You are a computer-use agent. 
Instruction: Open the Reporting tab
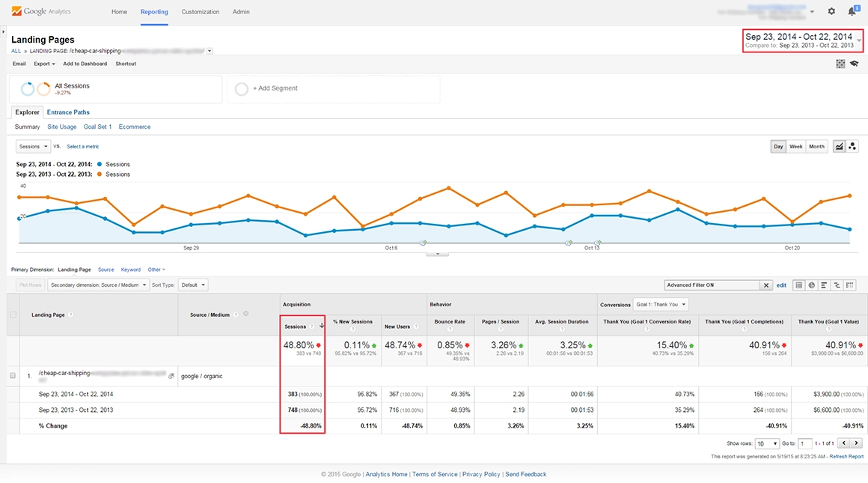click(x=154, y=12)
